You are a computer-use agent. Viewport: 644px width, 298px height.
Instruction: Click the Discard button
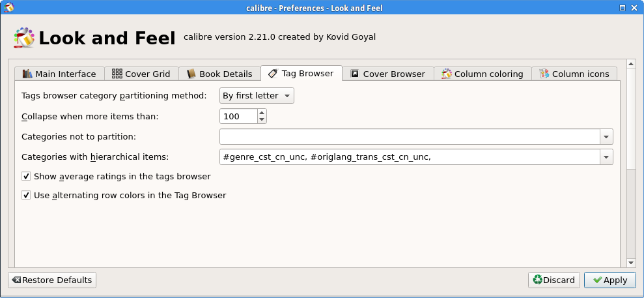pyautogui.click(x=554, y=280)
